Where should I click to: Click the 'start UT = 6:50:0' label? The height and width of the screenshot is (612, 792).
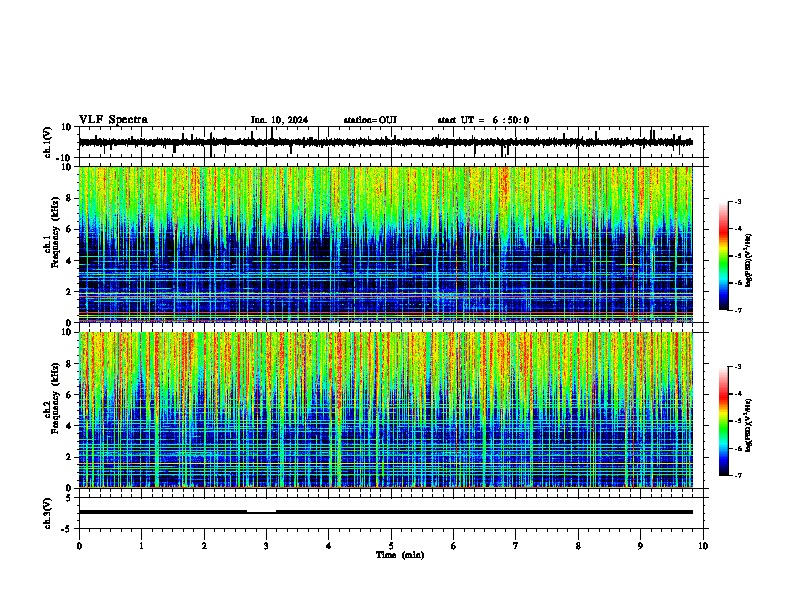tap(483, 120)
